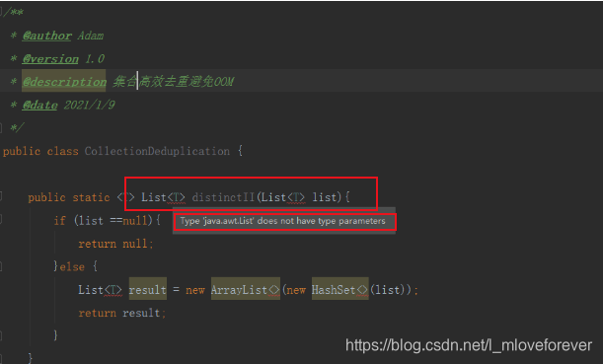Viewport: 603px width, 364px height.
Task: Click the highlighted HashSet<> constructor
Action: (x=339, y=289)
